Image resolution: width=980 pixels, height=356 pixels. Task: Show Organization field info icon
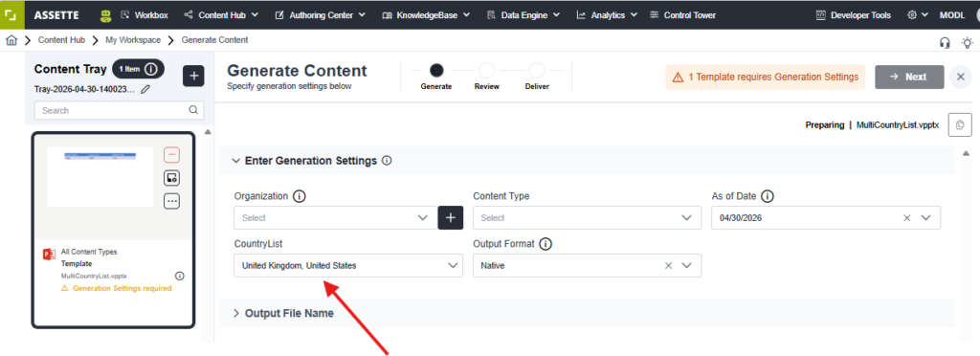point(299,196)
